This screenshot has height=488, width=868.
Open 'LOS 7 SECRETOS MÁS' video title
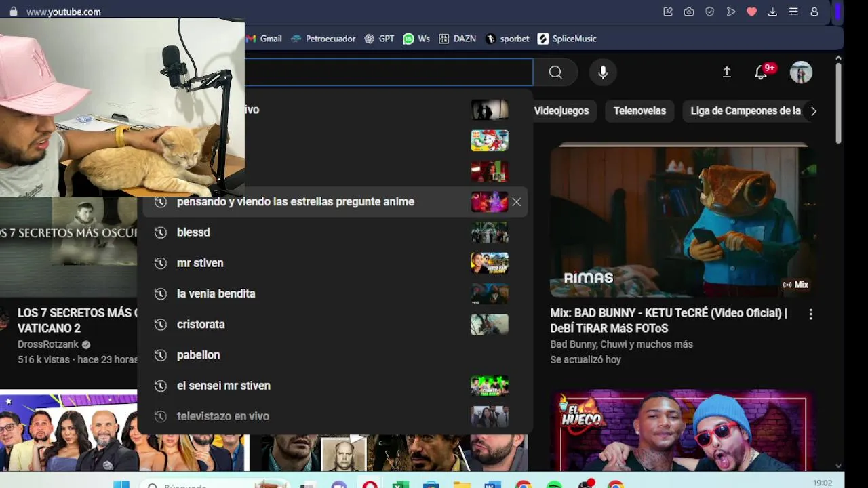tap(77, 321)
